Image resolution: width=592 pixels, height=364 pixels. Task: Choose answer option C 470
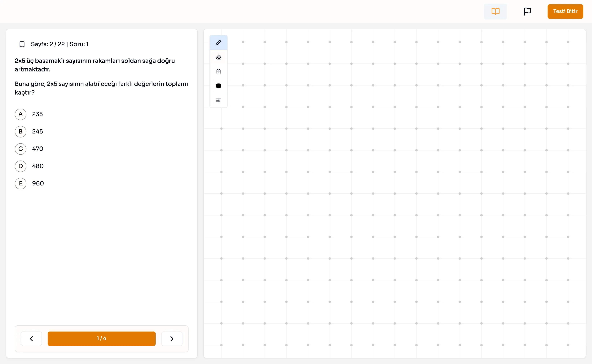coord(20,149)
